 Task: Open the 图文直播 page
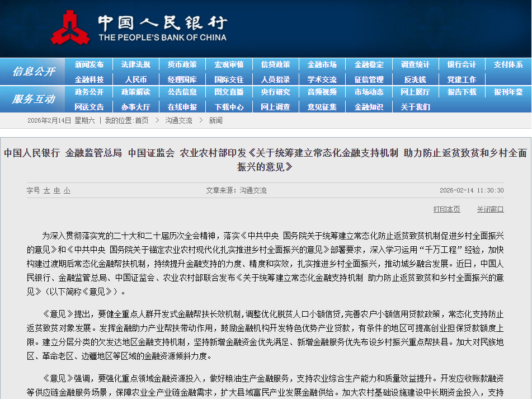tap(229, 92)
